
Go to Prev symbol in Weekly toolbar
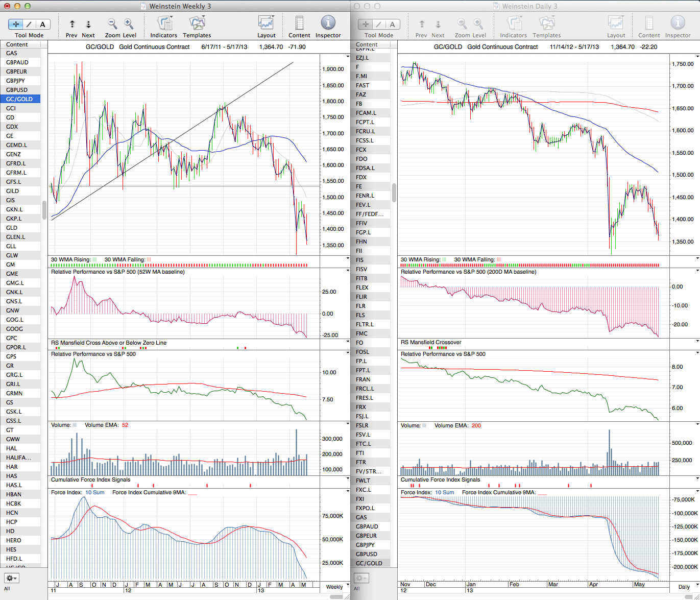(x=72, y=24)
